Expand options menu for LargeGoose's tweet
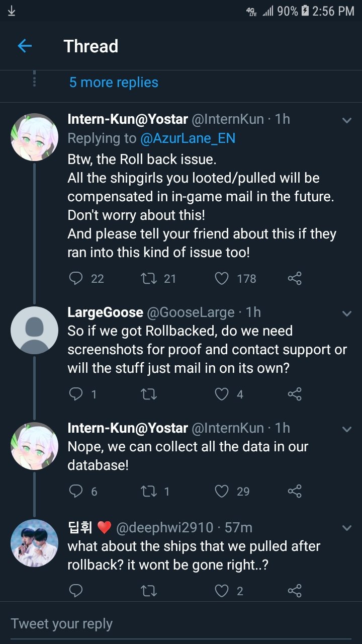The image size is (362, 644). [347, 313]
